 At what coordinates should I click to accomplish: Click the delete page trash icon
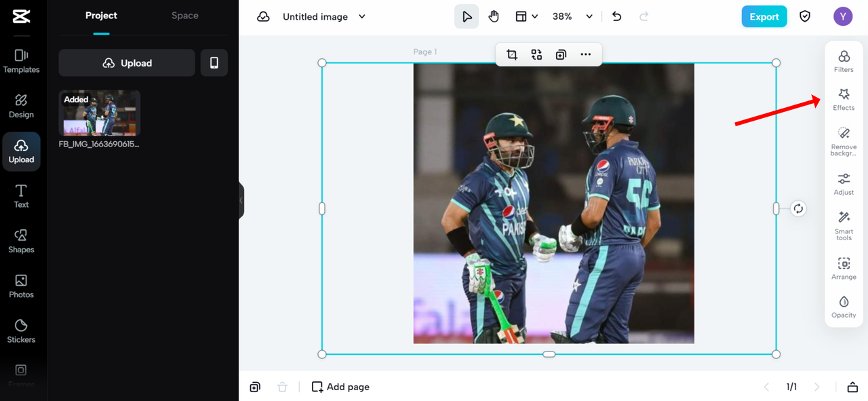282,387
